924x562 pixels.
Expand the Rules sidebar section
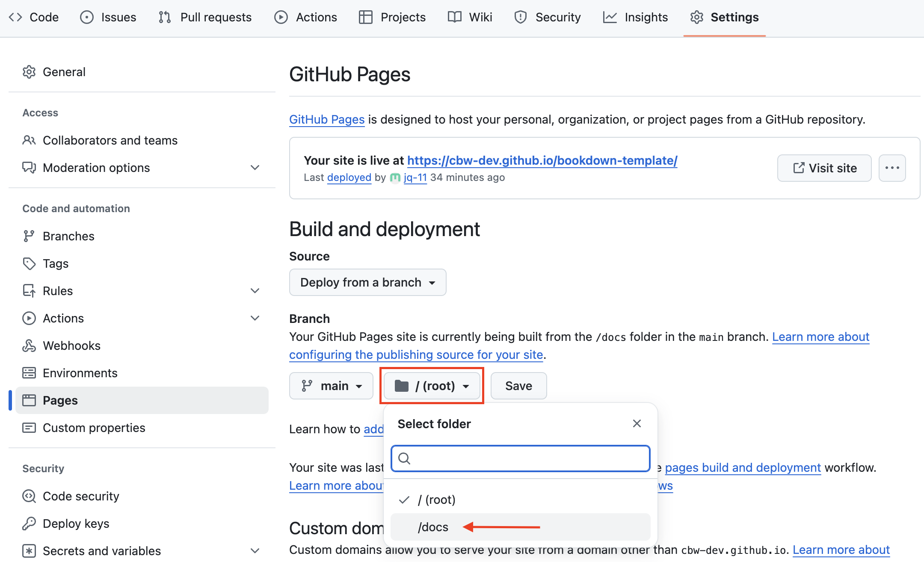[x=255, y=291]
